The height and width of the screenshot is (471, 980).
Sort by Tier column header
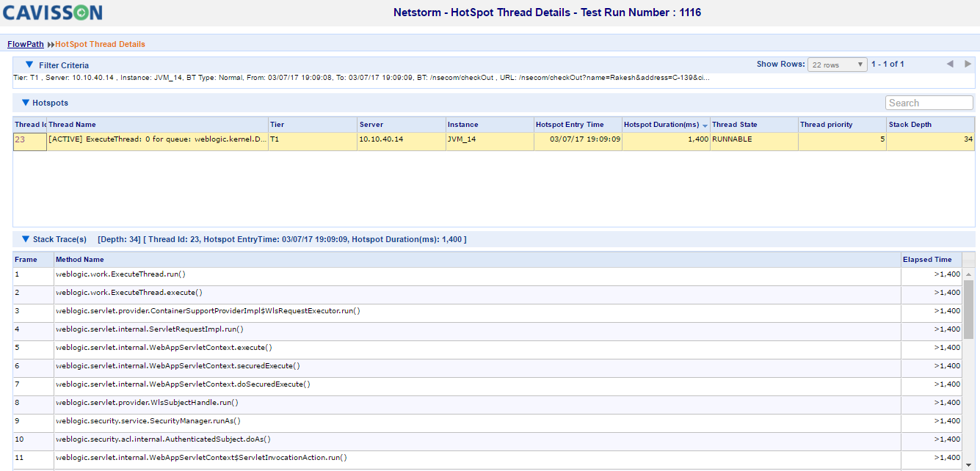(313, 125)
